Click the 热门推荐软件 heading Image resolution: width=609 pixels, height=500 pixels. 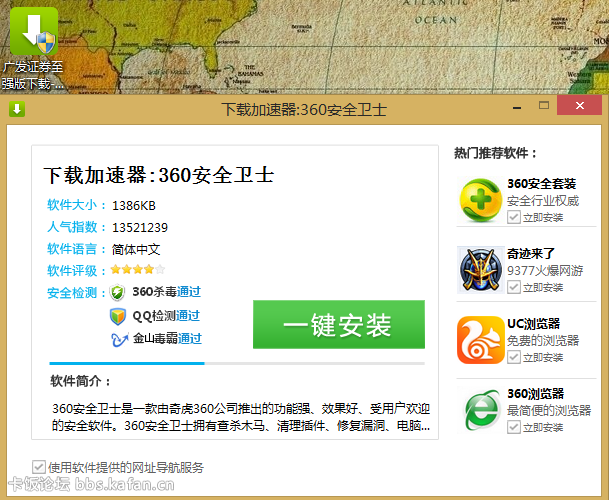(496, 153)
